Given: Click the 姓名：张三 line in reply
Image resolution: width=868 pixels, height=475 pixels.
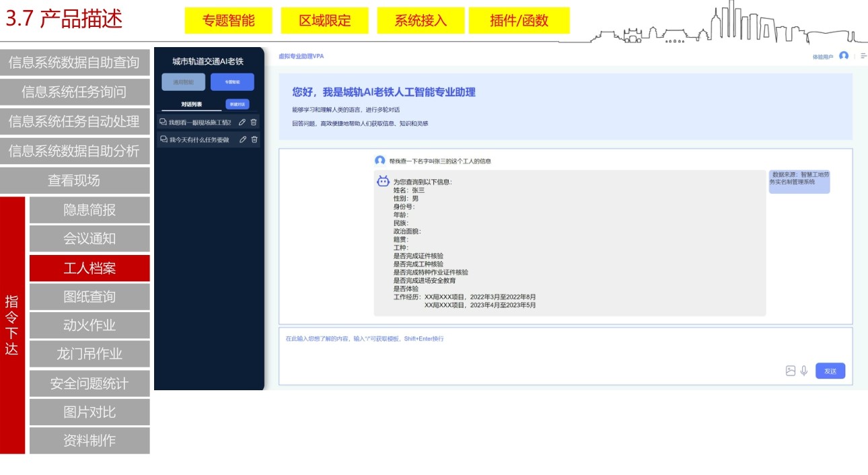Looking at the screenshot, I should 409,190.
